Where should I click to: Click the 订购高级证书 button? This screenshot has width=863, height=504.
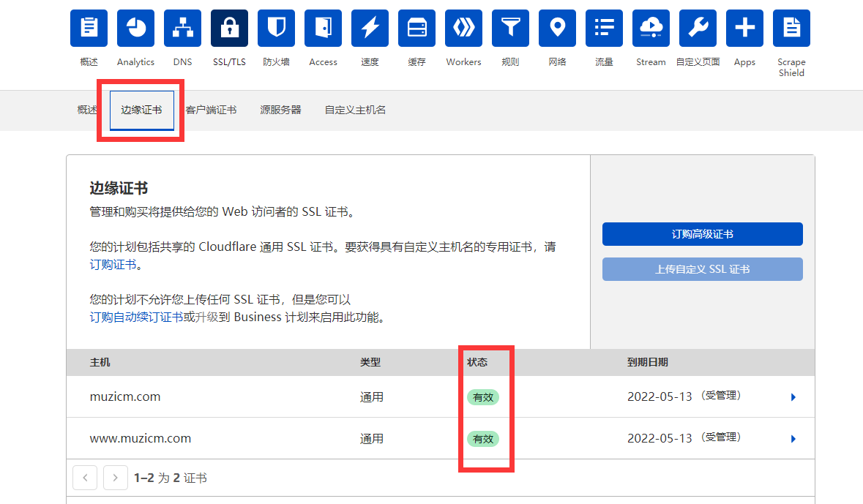pyautogui.click(x=702, y=234)
